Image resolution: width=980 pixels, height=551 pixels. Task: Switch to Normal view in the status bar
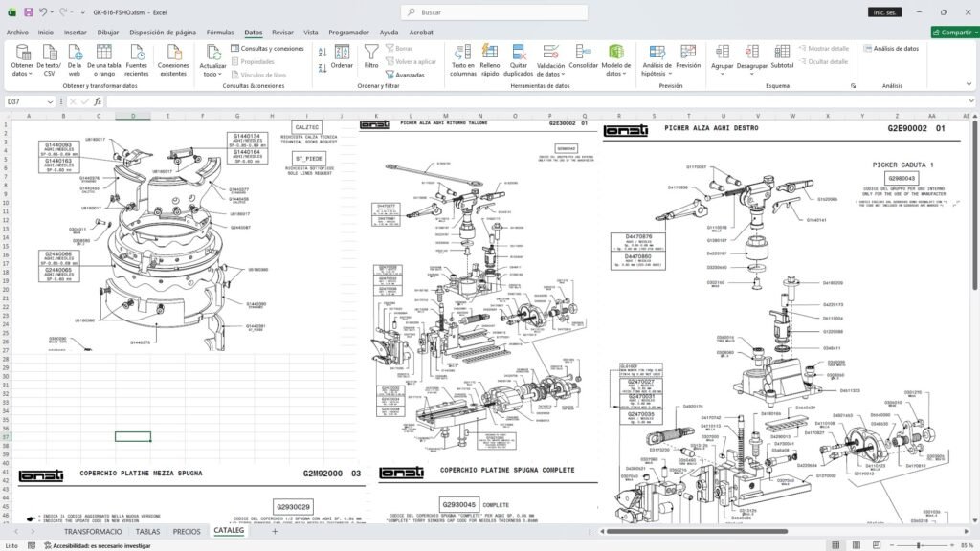835,545
